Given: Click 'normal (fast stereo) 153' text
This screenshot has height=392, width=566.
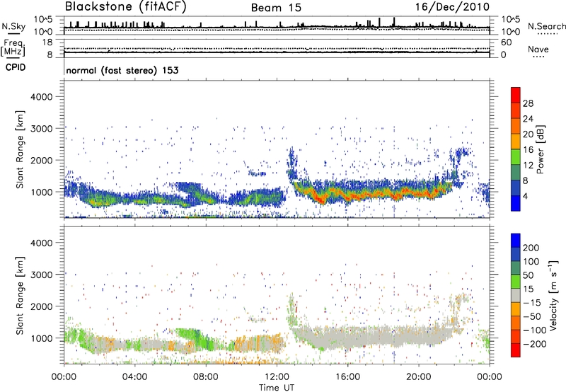Looking at the screenshot, I should coord(122,70).
